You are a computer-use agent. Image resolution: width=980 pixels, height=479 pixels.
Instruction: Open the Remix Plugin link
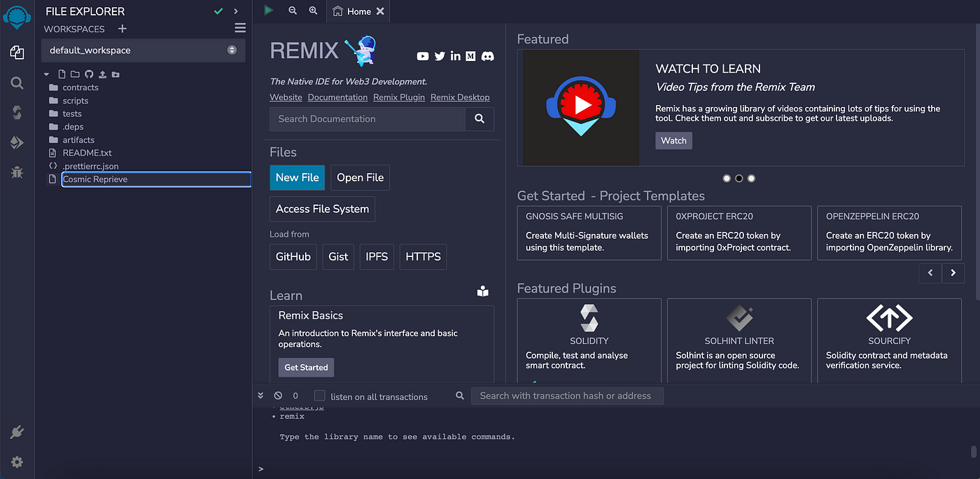click(399, 97)
